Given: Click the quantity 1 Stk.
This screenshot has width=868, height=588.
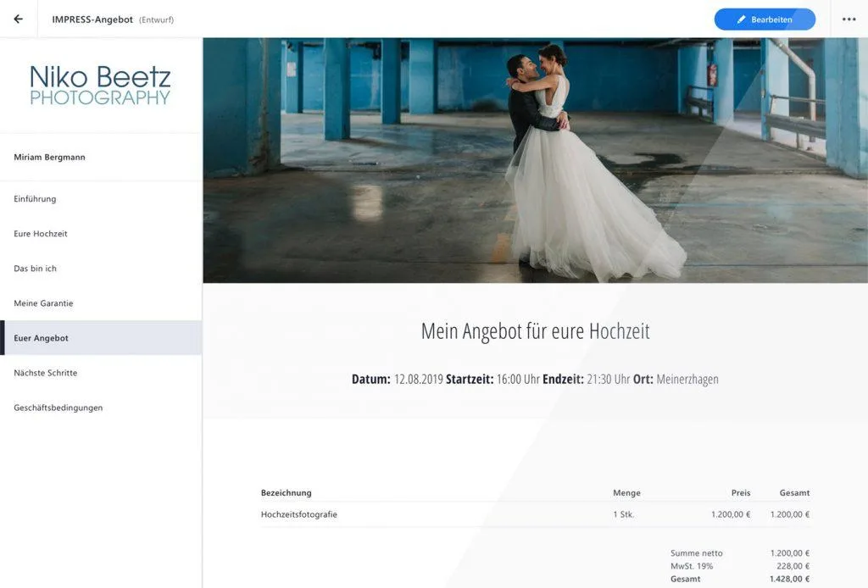Looking at the screenshot, I should pos(623,514).
